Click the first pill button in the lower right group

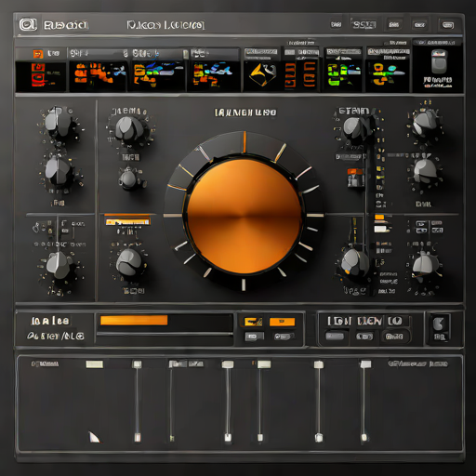[335, 336]
